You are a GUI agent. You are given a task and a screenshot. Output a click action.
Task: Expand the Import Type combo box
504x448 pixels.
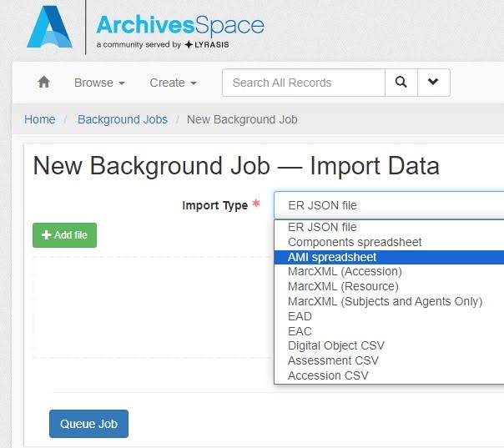pyautogui.click(x=389, y=205)
